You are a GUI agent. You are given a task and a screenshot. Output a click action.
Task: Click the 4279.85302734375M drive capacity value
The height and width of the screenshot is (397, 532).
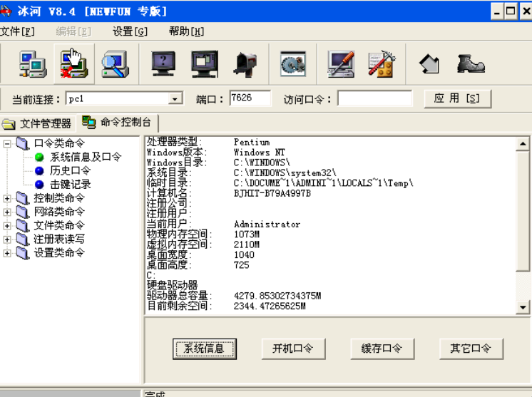tap(277, 296)
